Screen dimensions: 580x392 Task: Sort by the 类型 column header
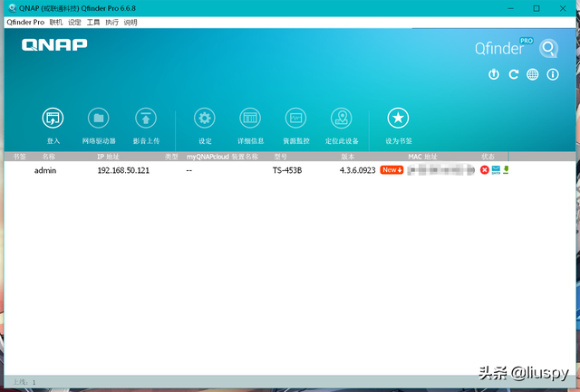[171, 157]
